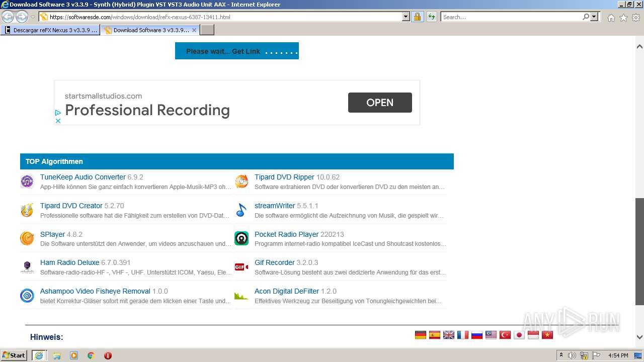Switch language with the Turkish flag
This screenshot has height=362, width=644.
505,335
